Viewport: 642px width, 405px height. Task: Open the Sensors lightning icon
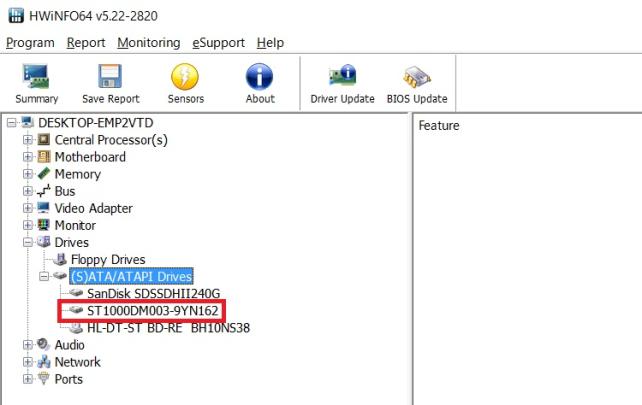(x=185, y=77)
